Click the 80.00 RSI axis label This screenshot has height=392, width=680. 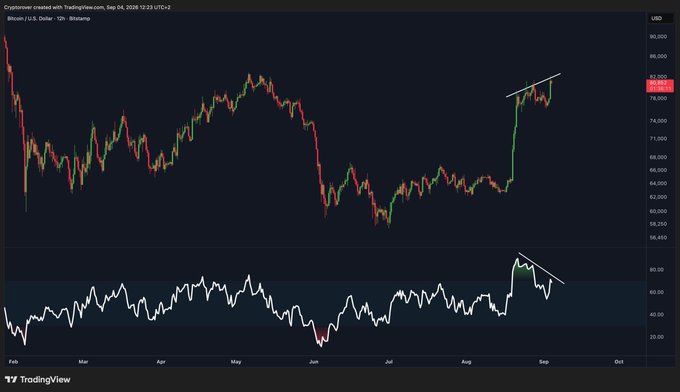point(657,270)
